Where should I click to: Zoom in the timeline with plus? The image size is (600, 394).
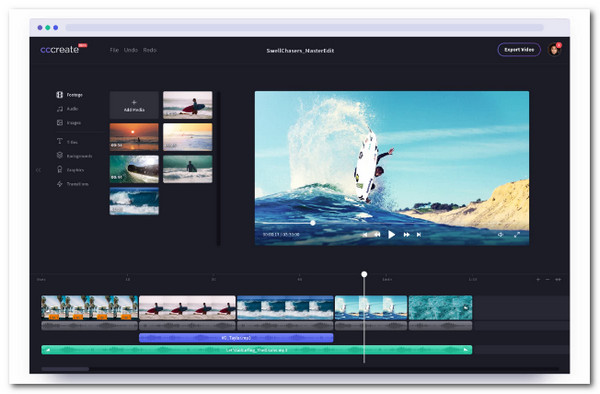(538, 280)
